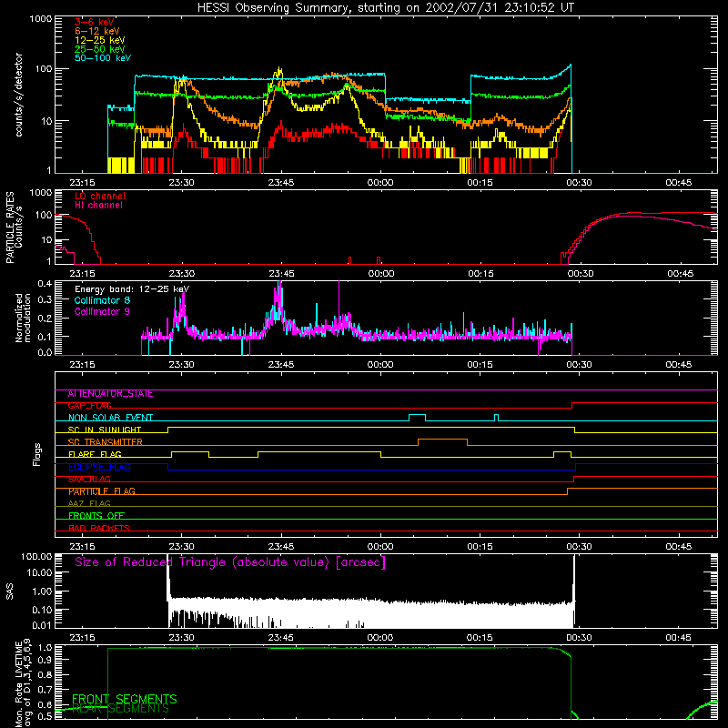The image size is (728, 728).
Task: Click the Energy band: 12-25 keV label
Action: (132, 289)
